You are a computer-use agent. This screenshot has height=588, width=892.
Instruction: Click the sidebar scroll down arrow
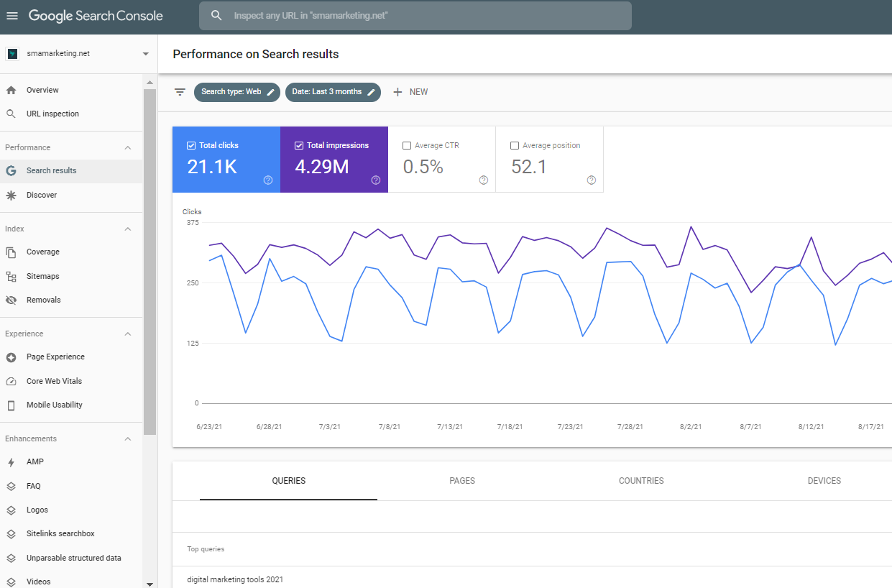[x=150, y=584]
